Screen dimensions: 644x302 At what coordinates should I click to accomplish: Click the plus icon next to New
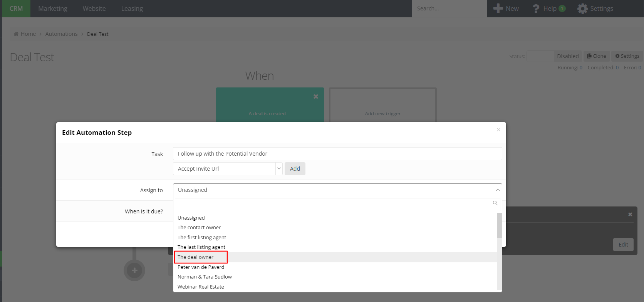point(498,8)
